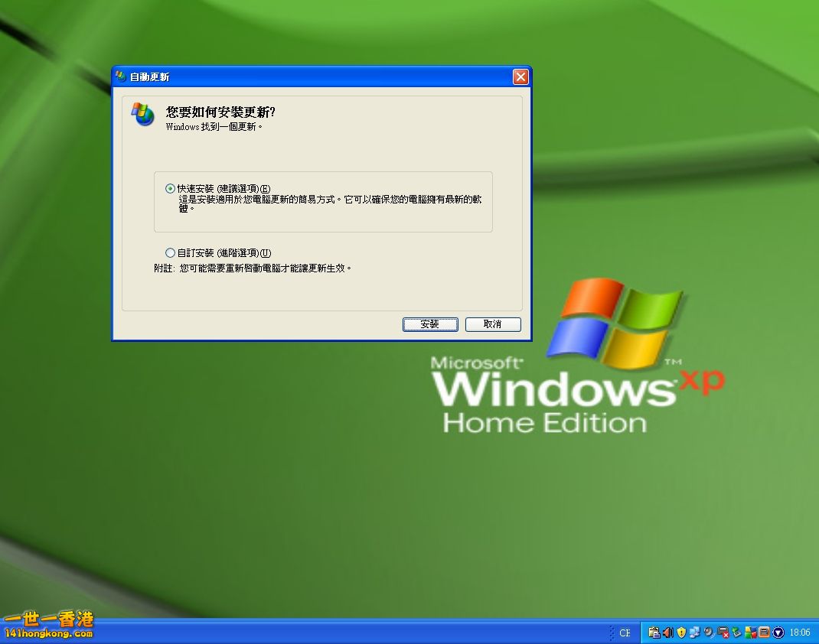Open the volume speaker tray icon
This screenshot has width=819, height=644.
tap(667, 633)
